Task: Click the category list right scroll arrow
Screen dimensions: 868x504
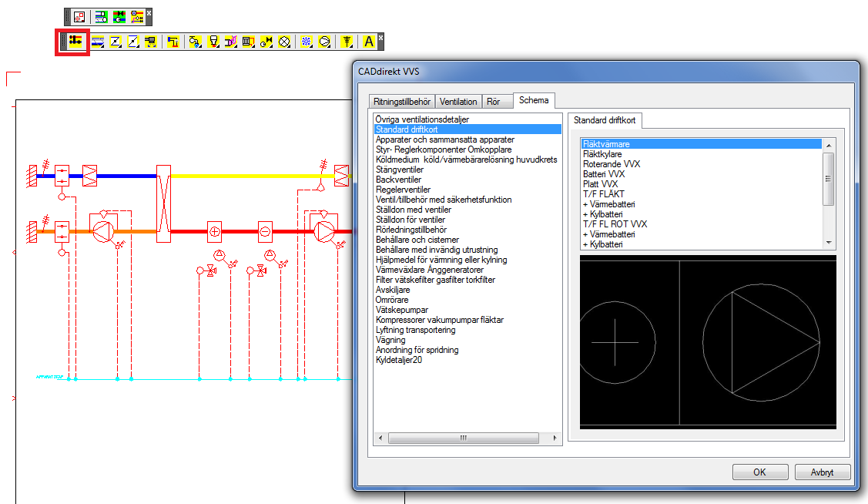Action: 555,438
